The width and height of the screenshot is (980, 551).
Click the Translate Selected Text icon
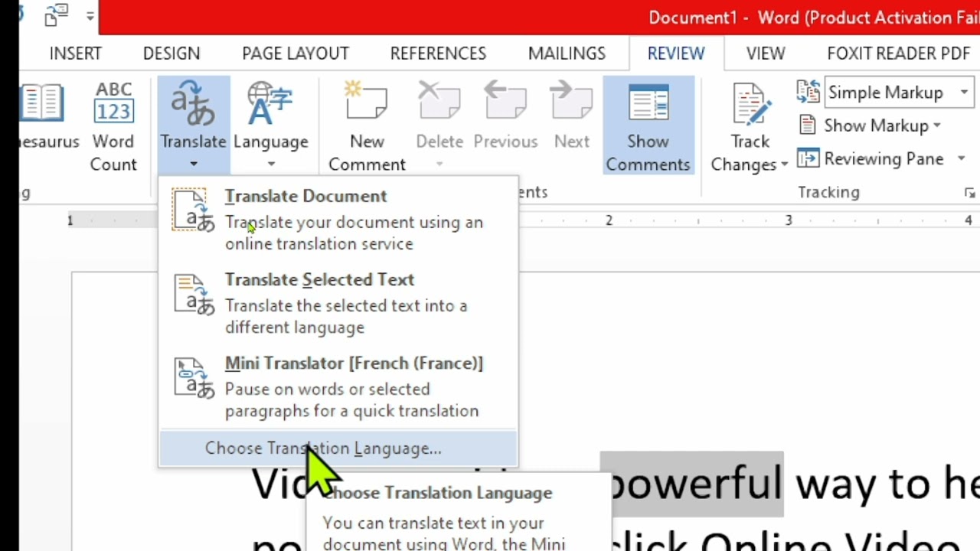coord(194,294)
